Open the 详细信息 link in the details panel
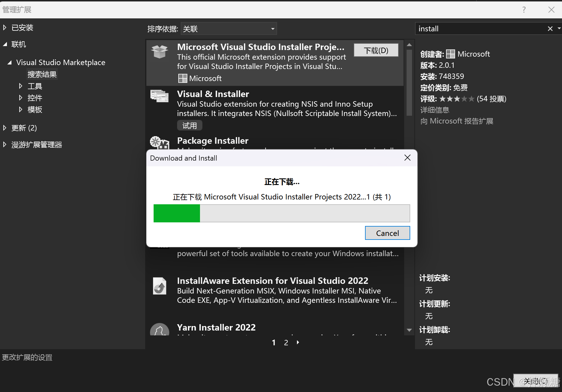Image resolution: width=562 pixels, height=392 pixels. 434,110
